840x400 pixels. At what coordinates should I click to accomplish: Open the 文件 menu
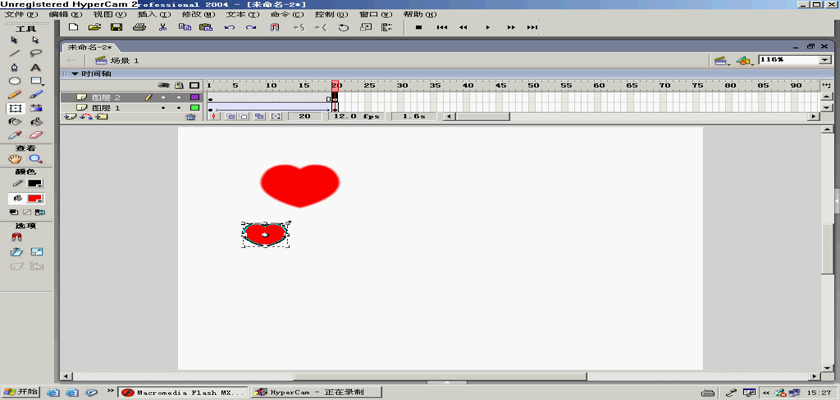[x=21, y=14]
